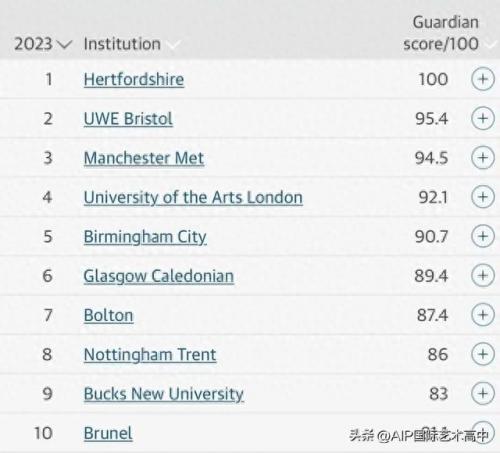
Task: Open the Hertfordshire institution link
Action: 134,80
